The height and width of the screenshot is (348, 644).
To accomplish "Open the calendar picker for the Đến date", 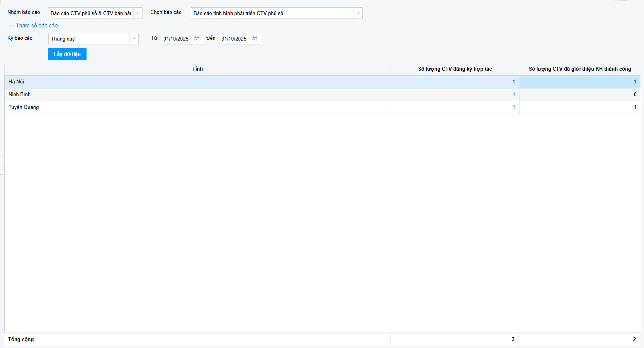I will pos(255,39).
